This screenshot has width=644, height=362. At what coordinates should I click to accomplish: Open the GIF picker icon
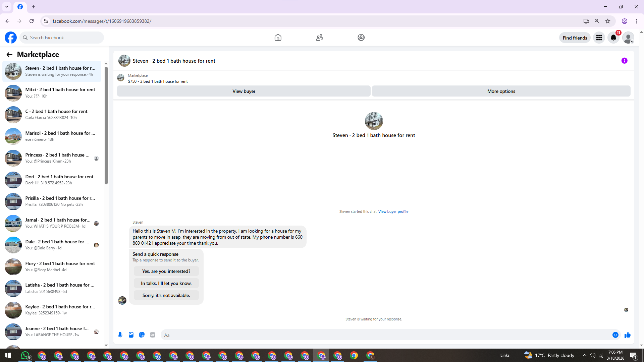(x=153, y=335)
